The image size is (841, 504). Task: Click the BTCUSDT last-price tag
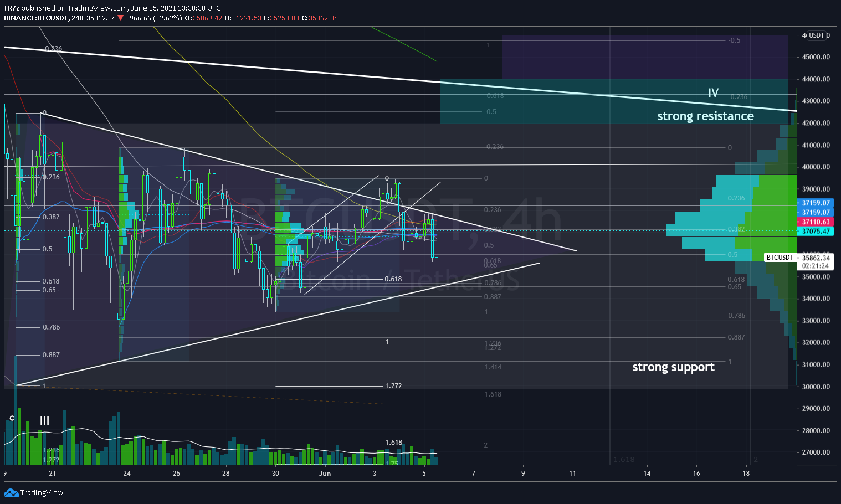pyautogui.click(x=780, y=258)
